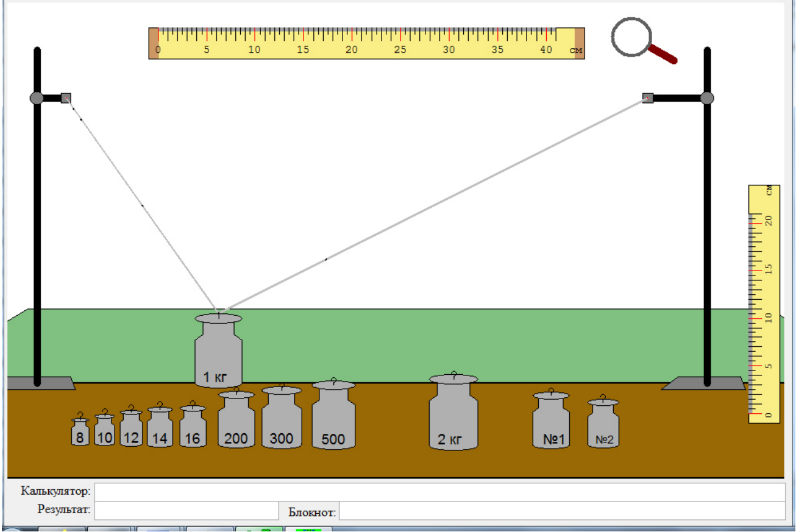This screenshot has width=796, height=532.
Task: Select the 200 gram weight
Action: pos(236,419)
